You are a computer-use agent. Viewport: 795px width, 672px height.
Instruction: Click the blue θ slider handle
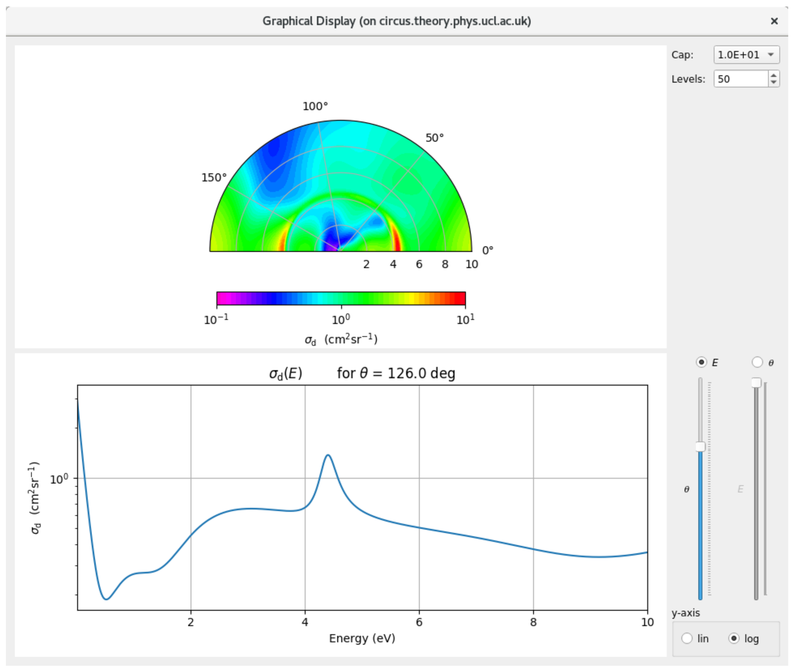[700, 446]
